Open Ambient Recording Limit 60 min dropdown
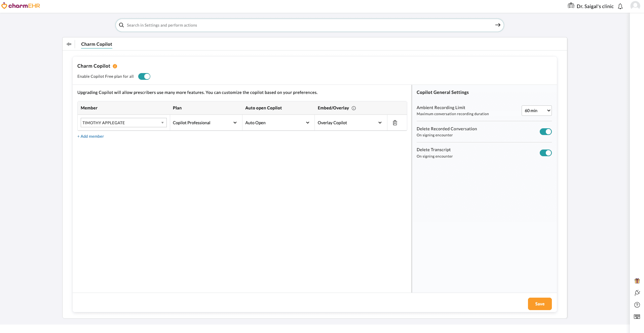Image resolution: width=644 pixels, height=333 pixels. tap(536, 111)
